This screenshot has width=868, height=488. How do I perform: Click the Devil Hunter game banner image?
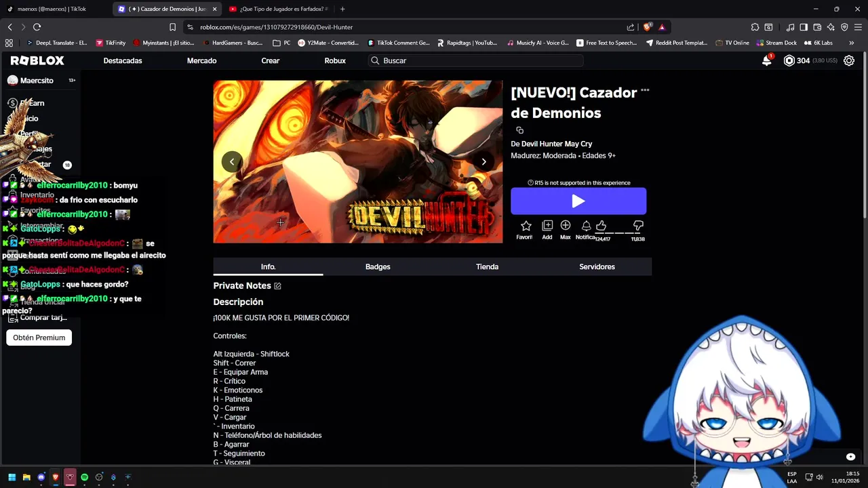click(x=358, y=161)
